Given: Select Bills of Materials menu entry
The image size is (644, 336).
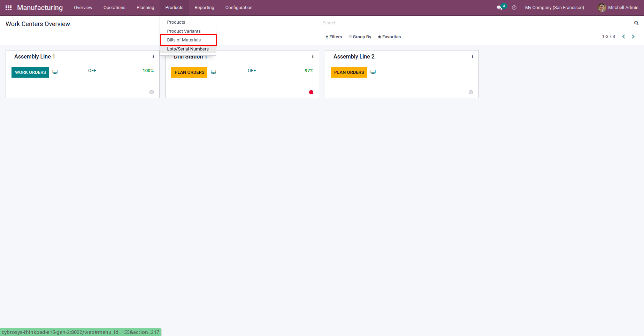Looking at the screenshot, I should [184, 40].
